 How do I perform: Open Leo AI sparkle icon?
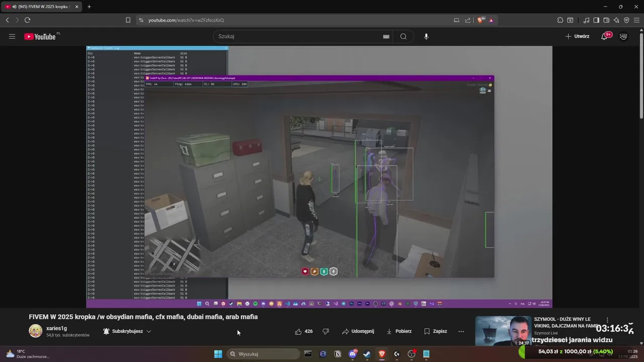coord(616,20)
